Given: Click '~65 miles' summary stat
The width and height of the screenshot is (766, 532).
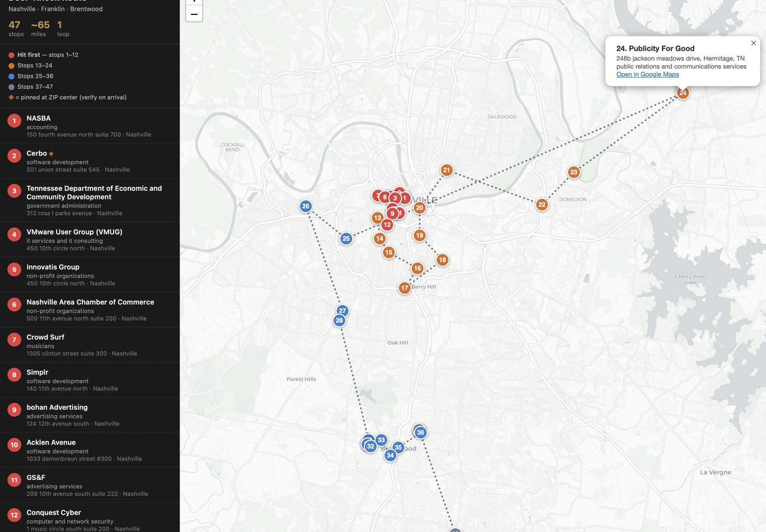Looking at the screenshot, I should point(40,29).
